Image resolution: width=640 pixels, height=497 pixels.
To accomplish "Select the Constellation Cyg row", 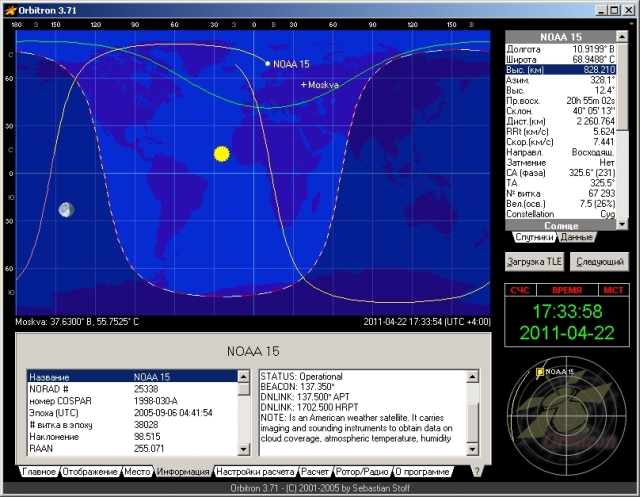I will click(561, 214).
